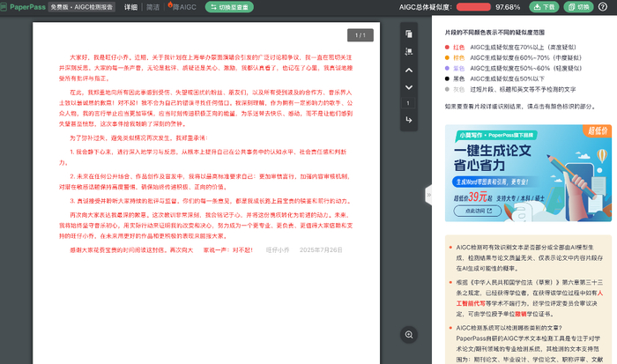The width and height of the screenshot is (617, 364).
Task: Click the second side toolbar icon below copy
Action: pyautogui.click(x=409, y=51)
